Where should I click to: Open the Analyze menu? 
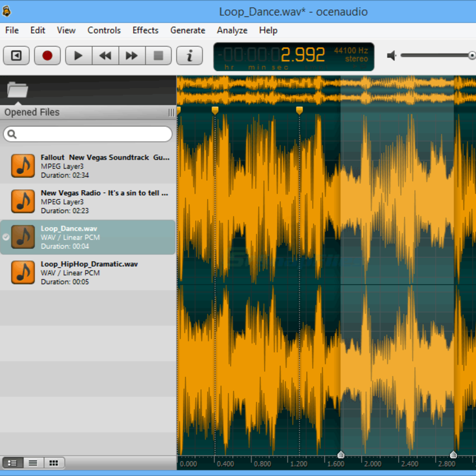232,30
